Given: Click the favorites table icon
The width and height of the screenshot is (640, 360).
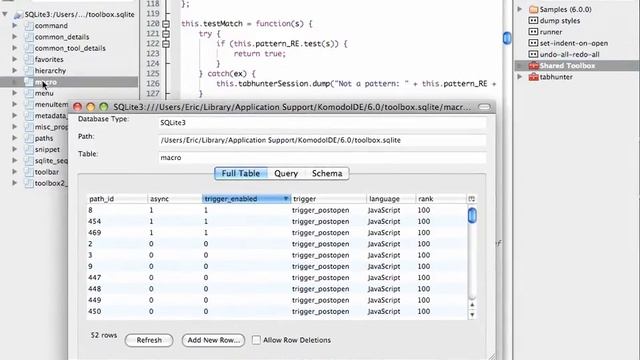Looking at the screenshot, I should pyautogui.click(x=29, y=60).
